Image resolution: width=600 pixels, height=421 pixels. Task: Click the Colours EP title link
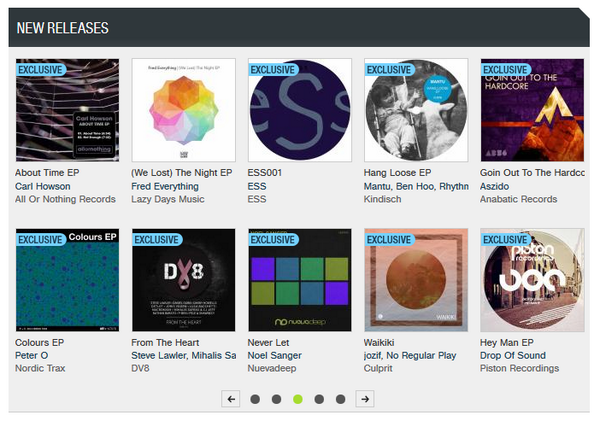(x=39, y=343)
